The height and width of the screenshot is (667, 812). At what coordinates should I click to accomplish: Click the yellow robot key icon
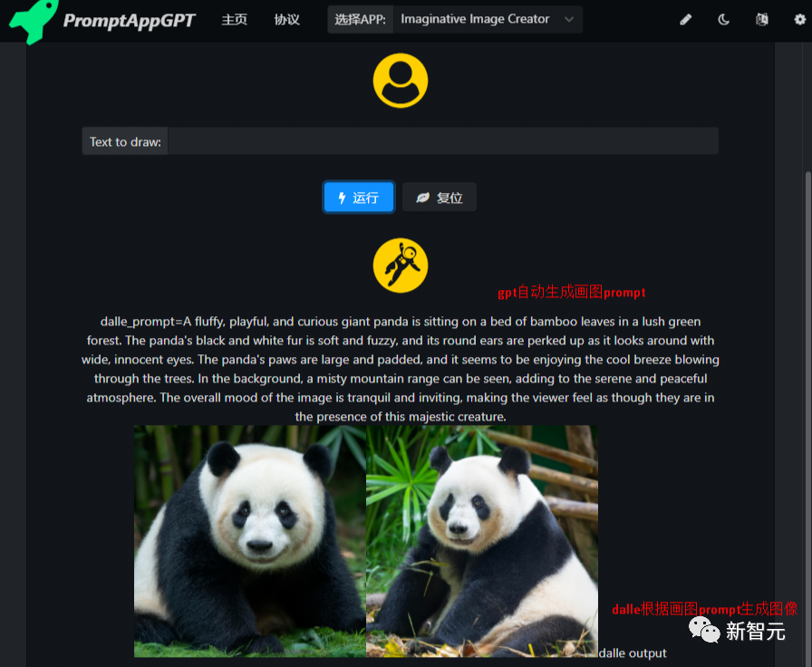pyautogui.click(x=400, y=265)
